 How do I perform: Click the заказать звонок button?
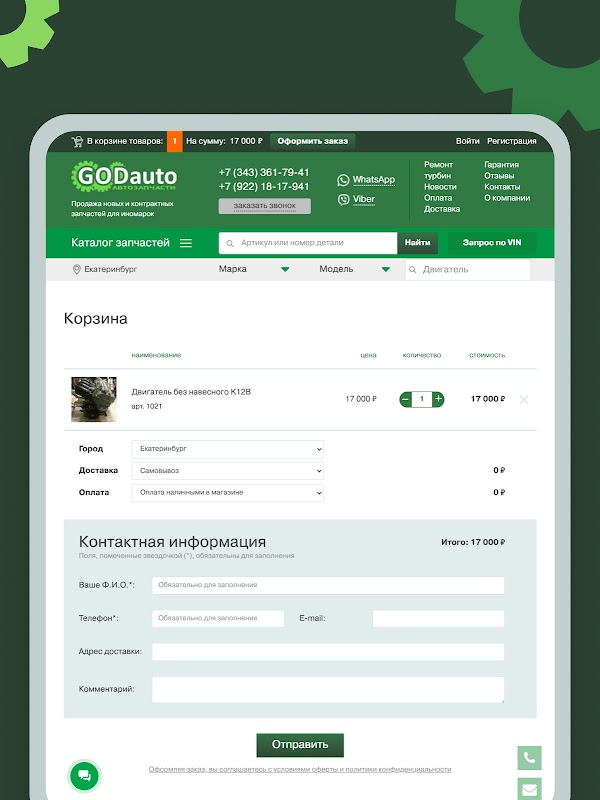click(x=264, y=206)
